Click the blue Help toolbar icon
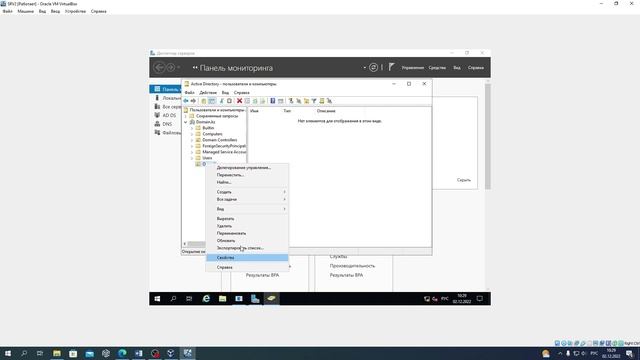Image resolution: width=640 pixels, height=360 pixels. tap(273, 101)
